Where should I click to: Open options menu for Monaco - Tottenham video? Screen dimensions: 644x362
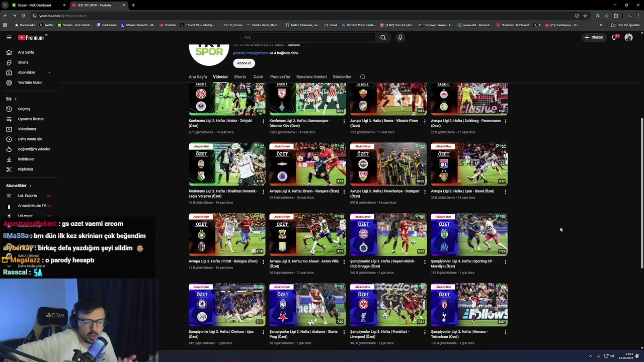tap(505, 332)
